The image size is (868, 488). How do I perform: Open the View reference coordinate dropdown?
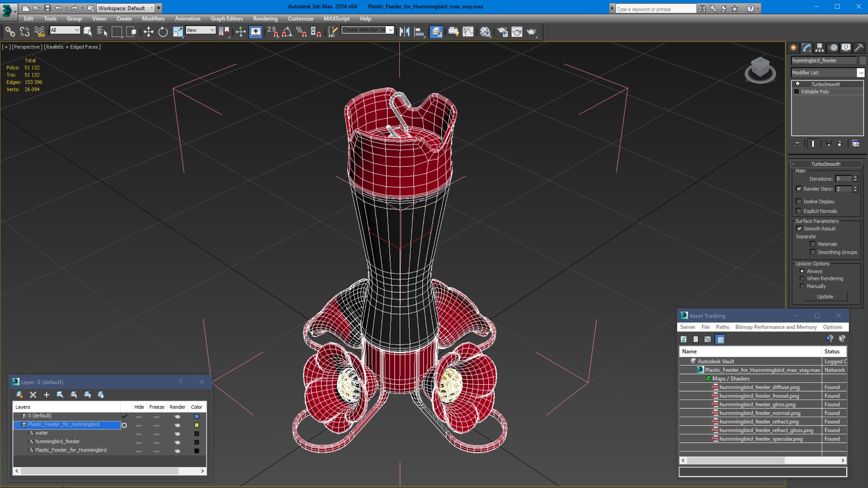point(201,30)
